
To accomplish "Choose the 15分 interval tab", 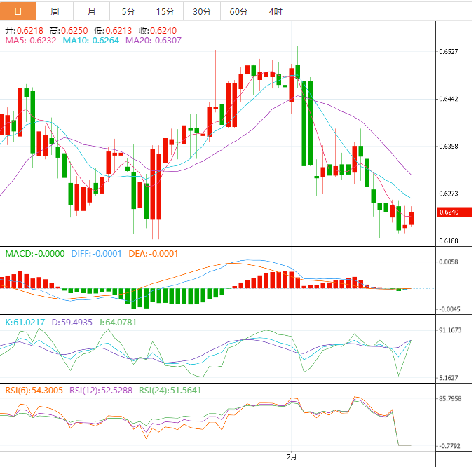I will point(165,11).
